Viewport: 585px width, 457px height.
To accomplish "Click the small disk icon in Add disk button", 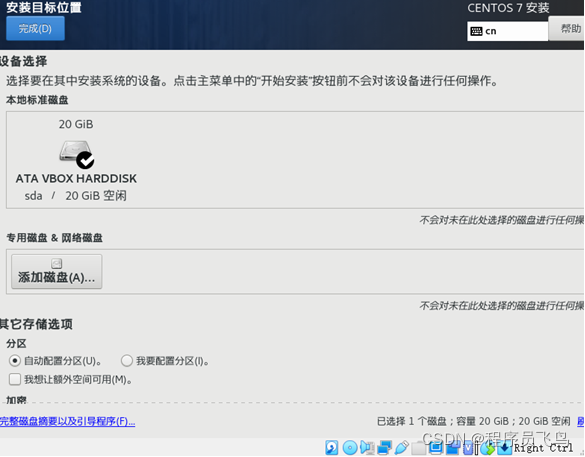I will 56,263.
